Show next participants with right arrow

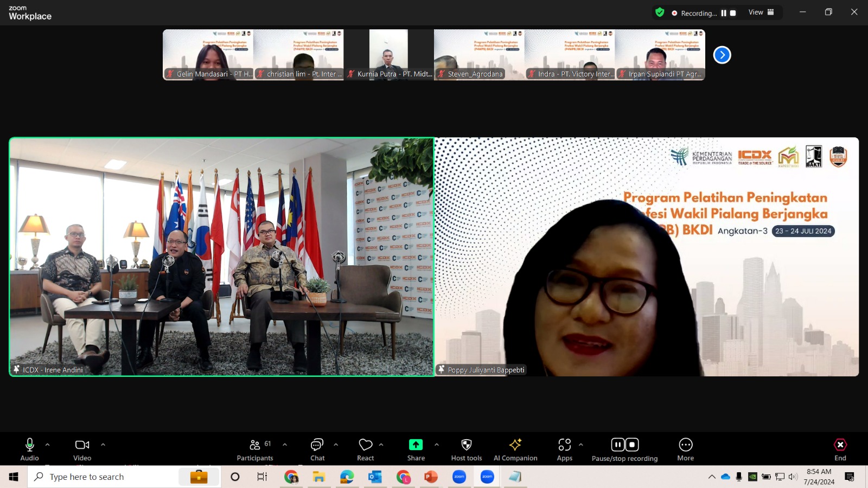tap(722, 55)
